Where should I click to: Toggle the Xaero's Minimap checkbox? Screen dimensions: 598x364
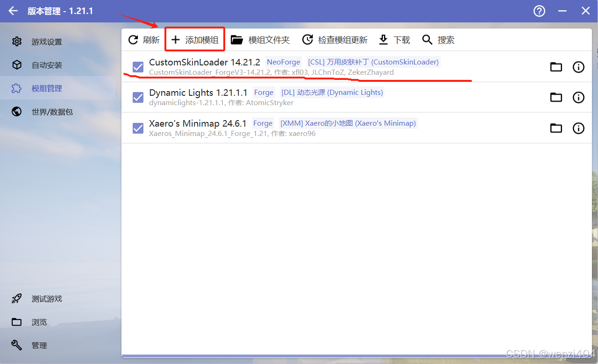[138, 128]
